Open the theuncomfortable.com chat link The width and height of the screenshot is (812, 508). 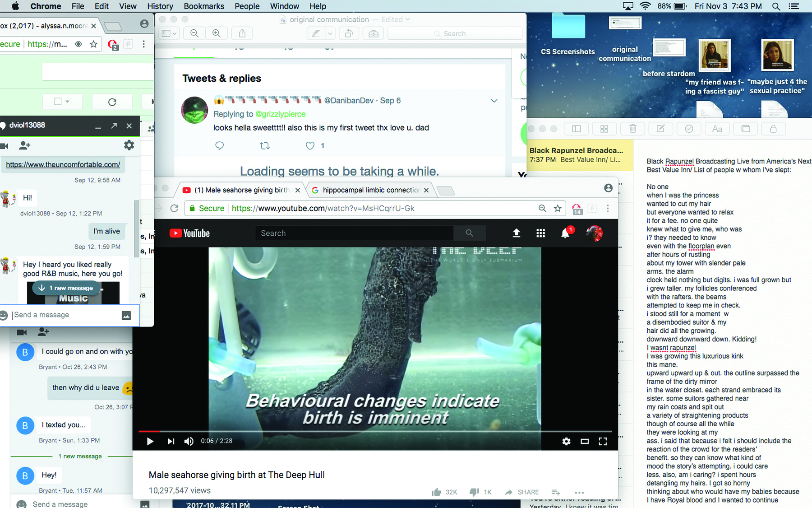[x=63, y=164]
